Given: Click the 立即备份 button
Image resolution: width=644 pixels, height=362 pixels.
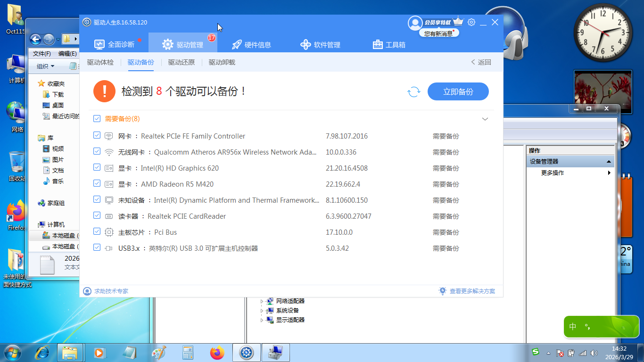Looking at the screenshot, I should click(458, 92).
